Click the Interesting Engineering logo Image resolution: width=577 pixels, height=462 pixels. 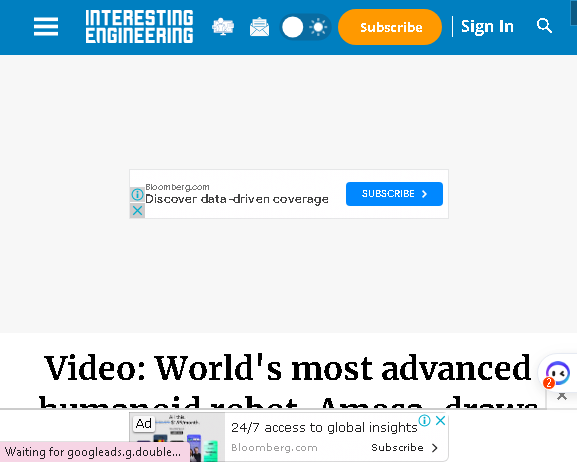139,27
